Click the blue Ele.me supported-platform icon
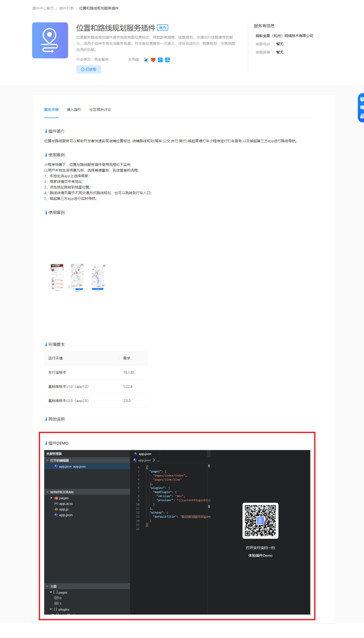Screen dimensions: 364x638 pyautogui.click(x=160, y=60)
